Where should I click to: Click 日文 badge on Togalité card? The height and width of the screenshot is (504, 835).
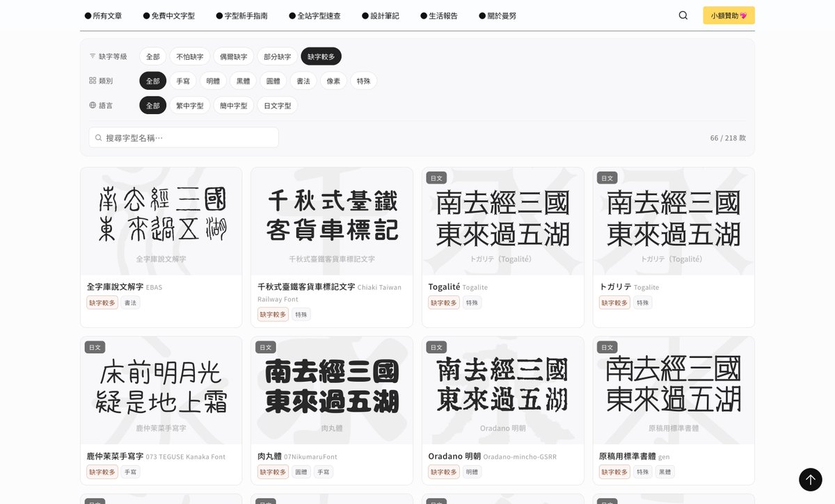tap(436, 178)
